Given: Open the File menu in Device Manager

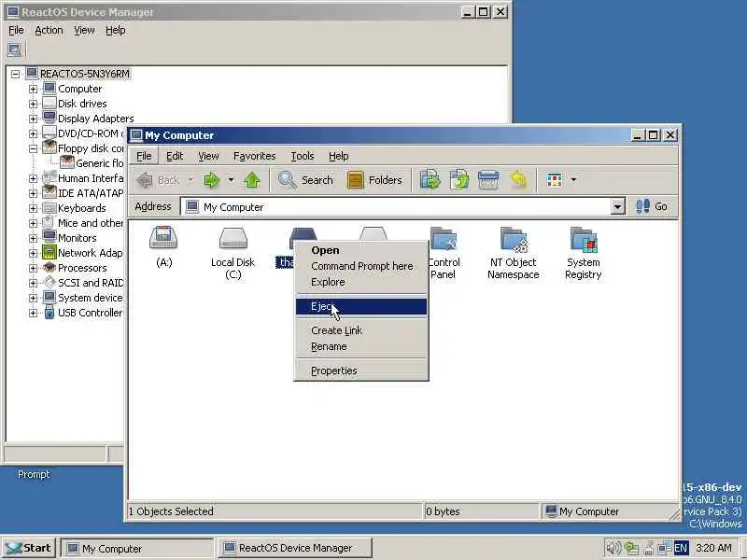Looking at the screenshot, I should point(16,30).
